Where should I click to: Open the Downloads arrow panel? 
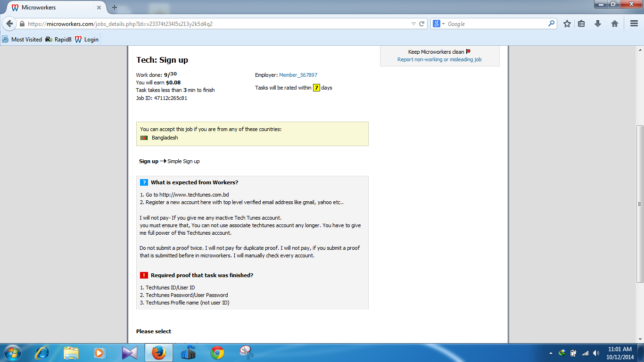(598, 24)
